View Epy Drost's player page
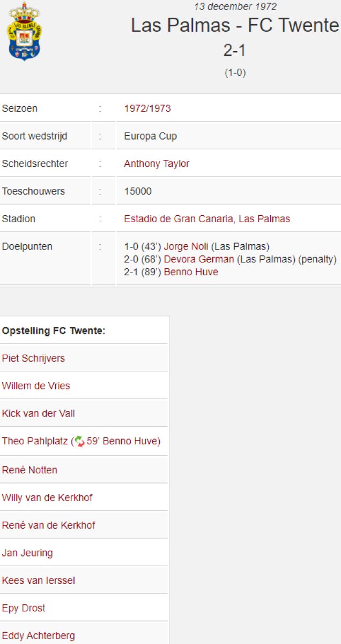 pos(24,608)
